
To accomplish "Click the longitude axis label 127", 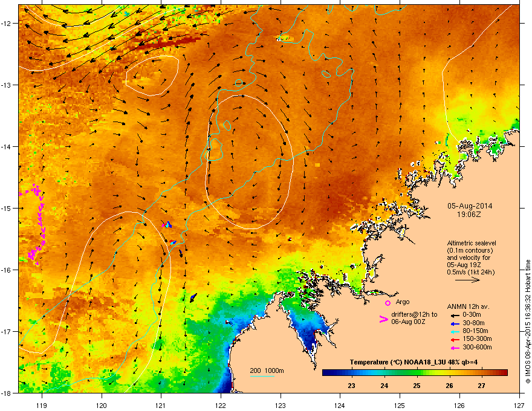I will point(519,405).
